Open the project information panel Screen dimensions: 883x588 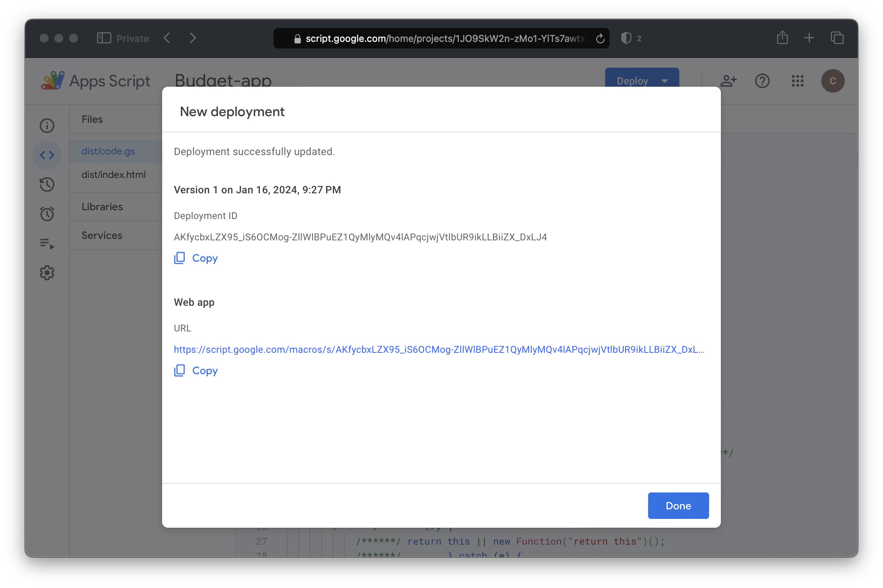[47, 125]
